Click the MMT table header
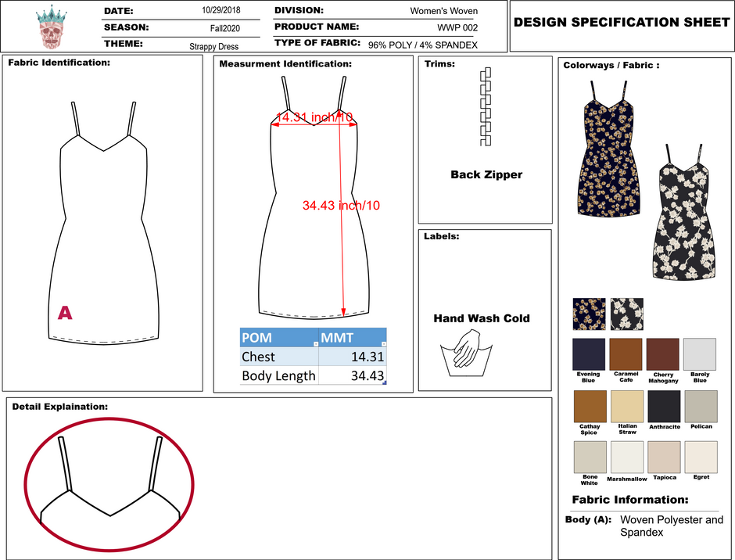 click(x=353, y=338)
